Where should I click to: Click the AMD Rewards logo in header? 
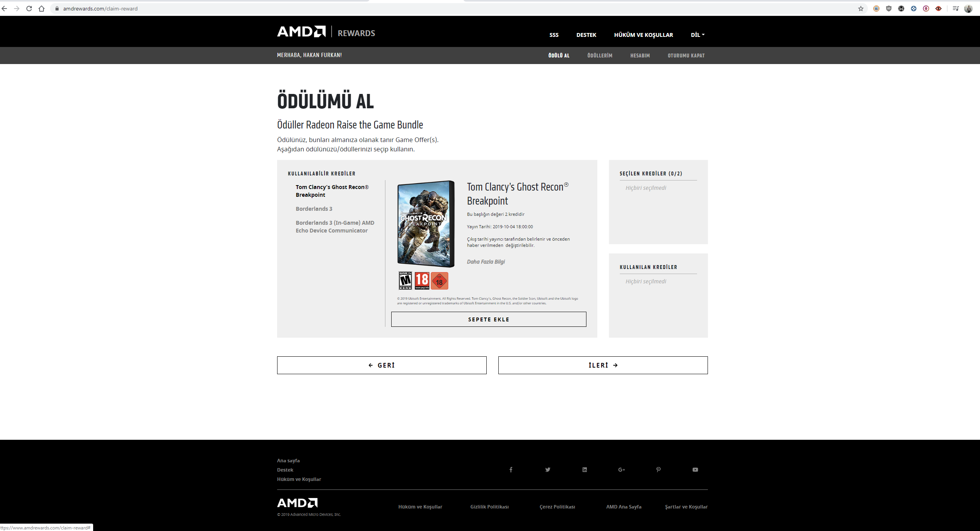pos(326,32)
